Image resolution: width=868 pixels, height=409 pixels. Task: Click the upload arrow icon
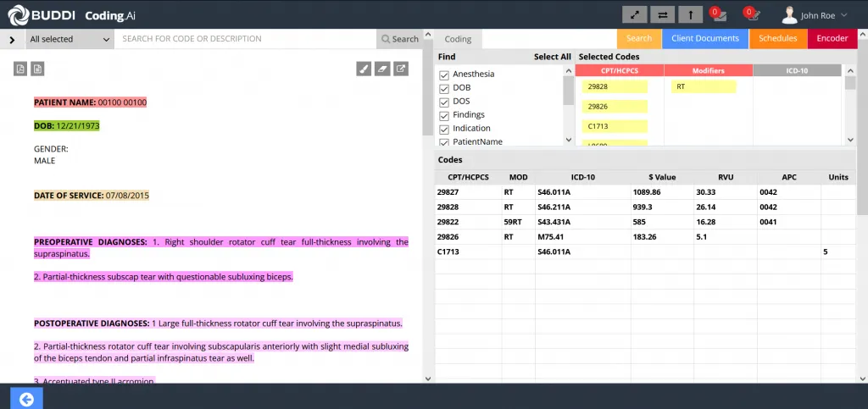690,14
